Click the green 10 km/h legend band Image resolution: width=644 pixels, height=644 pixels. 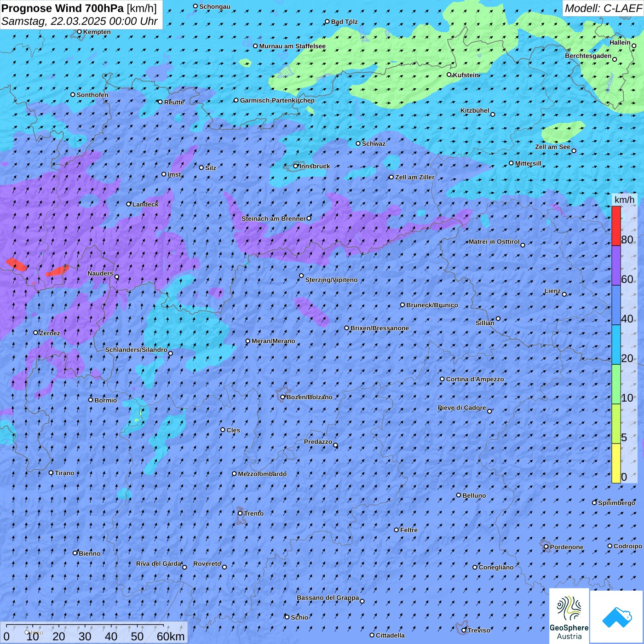tap(616, 384)
